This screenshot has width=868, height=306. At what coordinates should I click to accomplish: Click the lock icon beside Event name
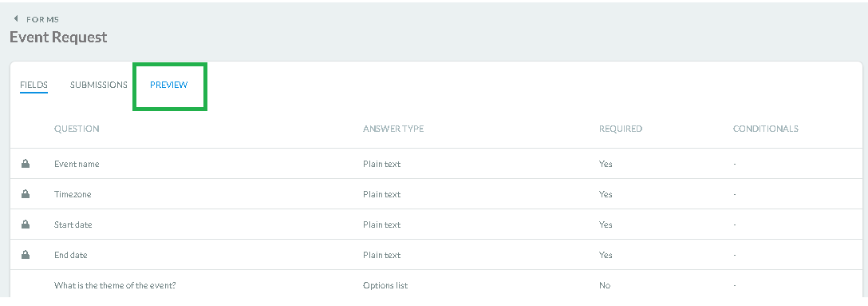coord(25,164)
